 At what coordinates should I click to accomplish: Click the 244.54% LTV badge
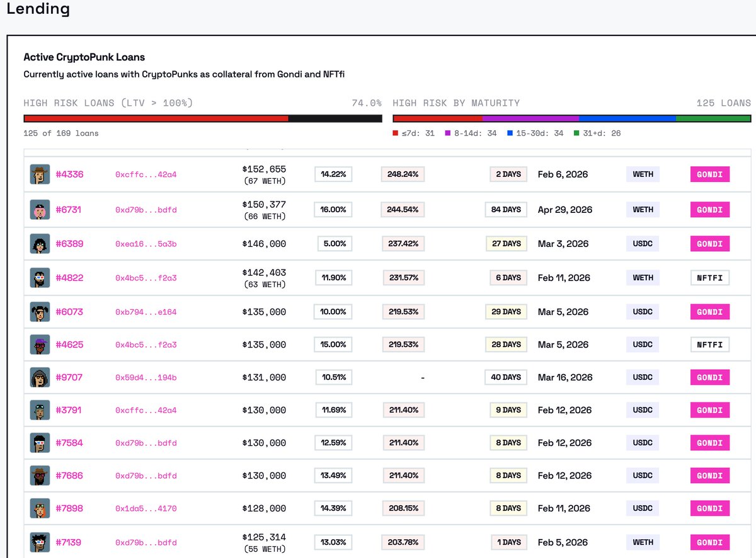click(403, 210)
